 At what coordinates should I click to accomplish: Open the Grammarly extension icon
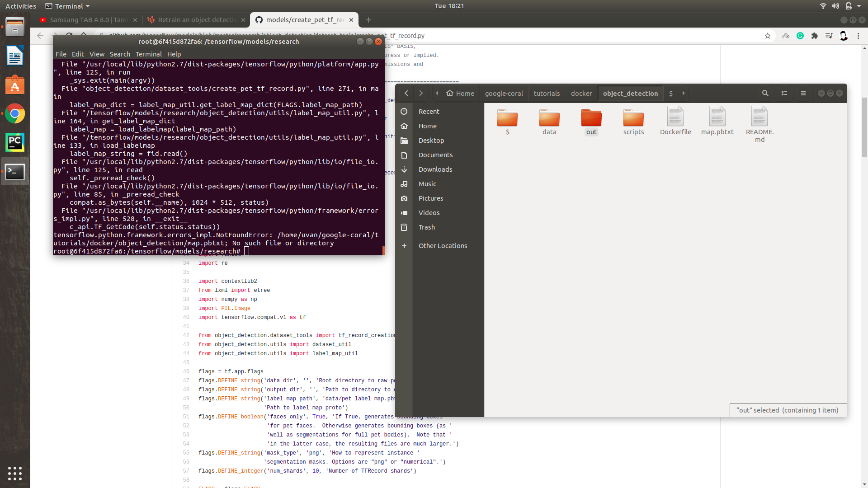(800, 36)
